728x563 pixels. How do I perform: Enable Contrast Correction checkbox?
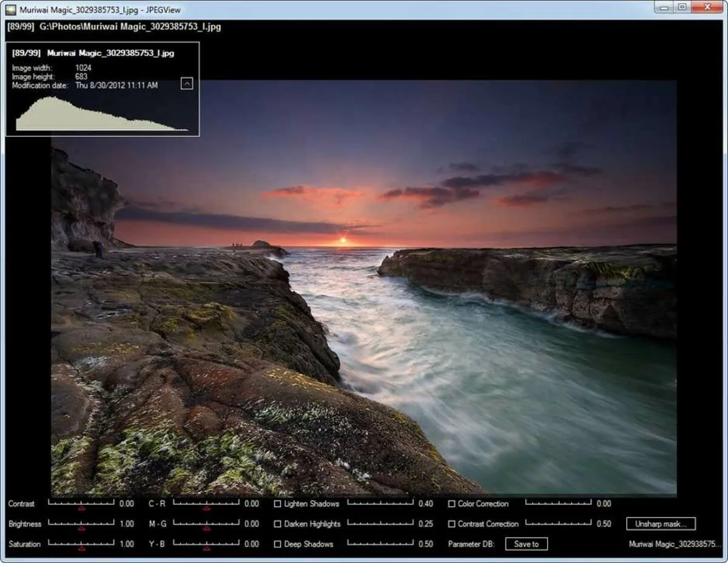tap(452, 524)
